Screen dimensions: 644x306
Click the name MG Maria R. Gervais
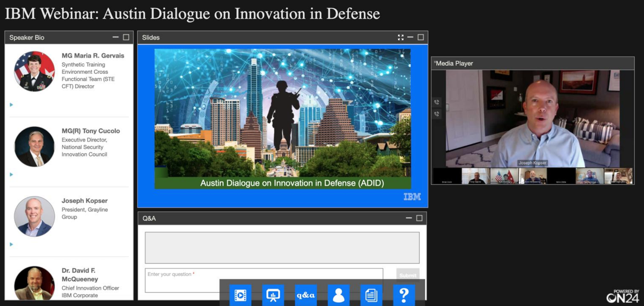coord(93,56)
